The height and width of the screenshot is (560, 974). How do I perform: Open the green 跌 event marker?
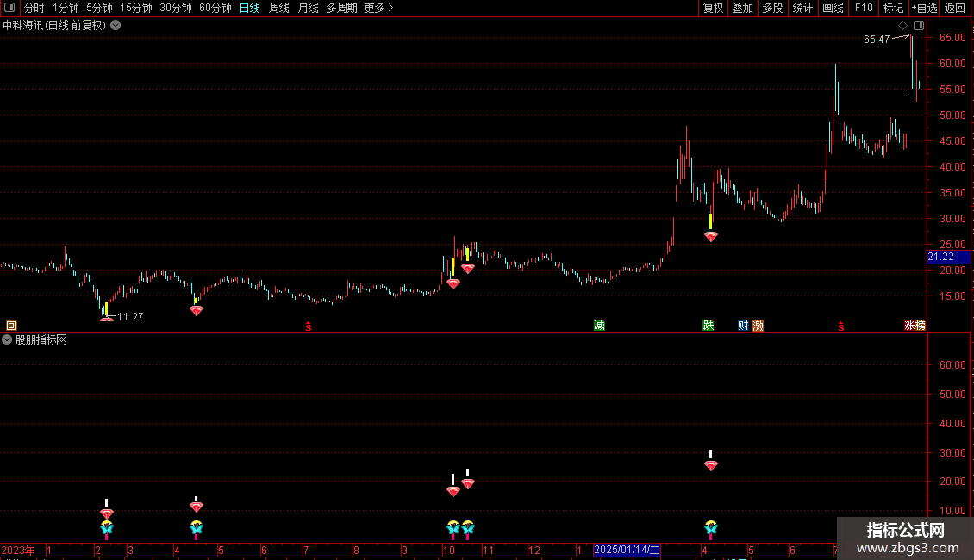point(709,326)
